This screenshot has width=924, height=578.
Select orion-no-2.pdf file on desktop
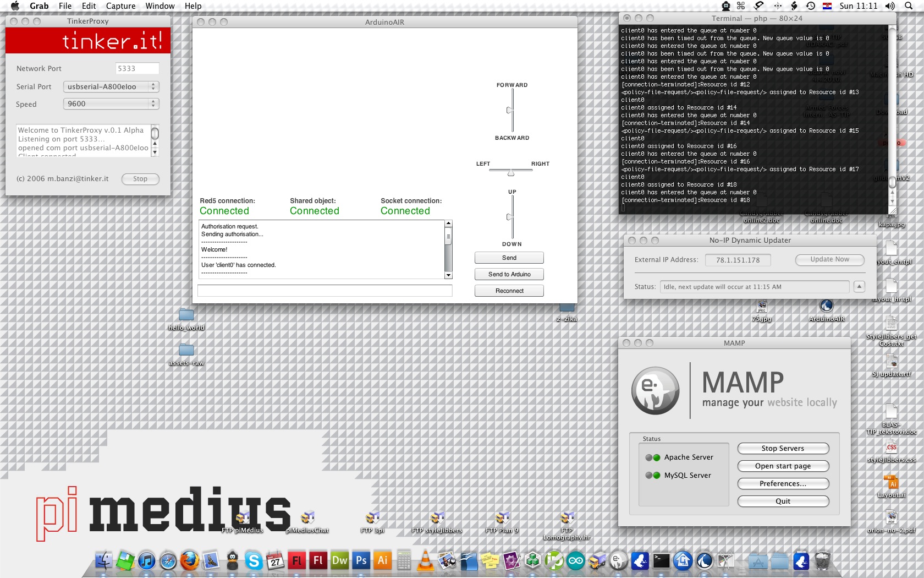pyautogui.click(x=892, y=522)
